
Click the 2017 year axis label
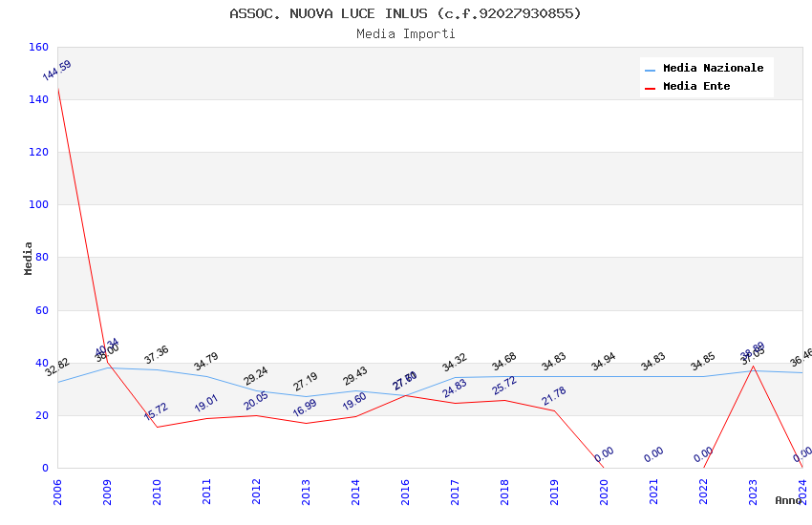pyautogui.click(x=455, y=492)
